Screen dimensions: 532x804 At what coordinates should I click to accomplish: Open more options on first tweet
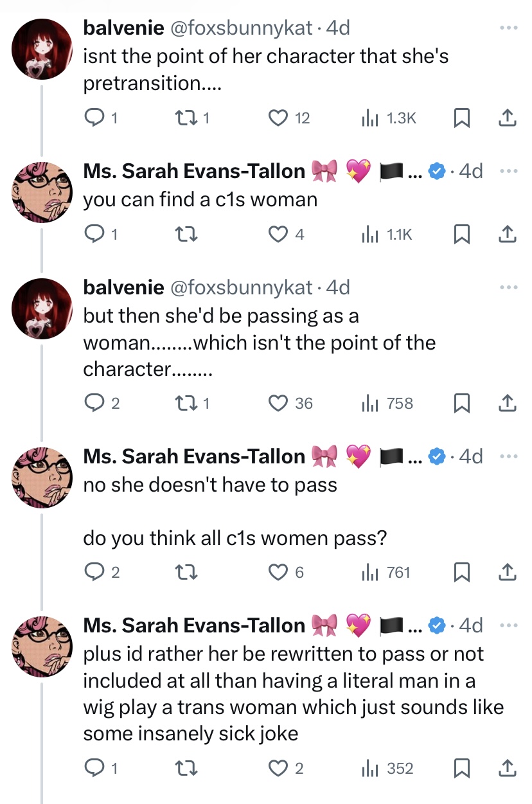[x=508, y=28]
